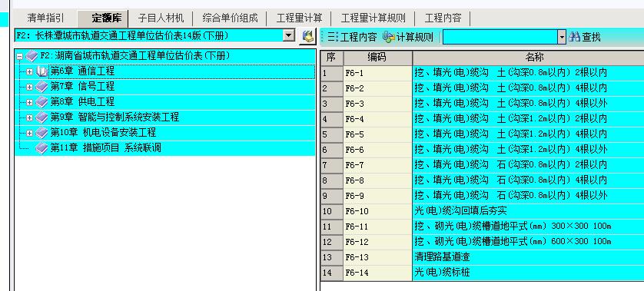
Task: Select code cell F6-9
Action: pos(377,196)
